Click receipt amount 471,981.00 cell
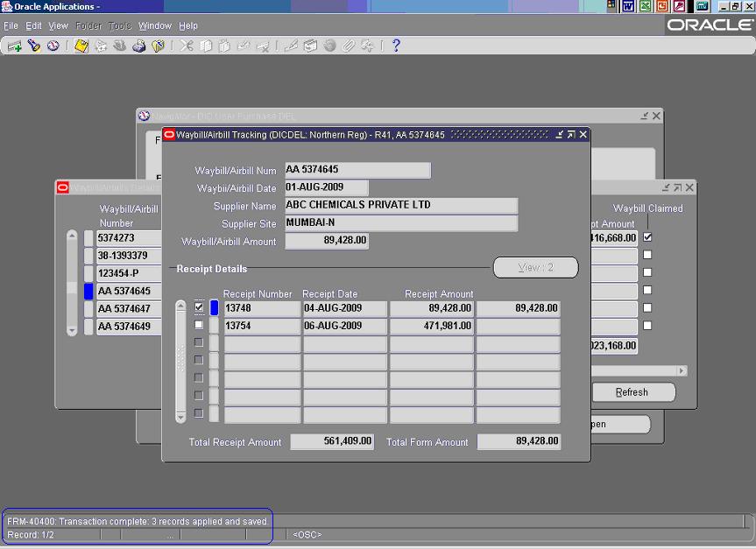This screenshot has height=549, width=756. coord(432,327)
